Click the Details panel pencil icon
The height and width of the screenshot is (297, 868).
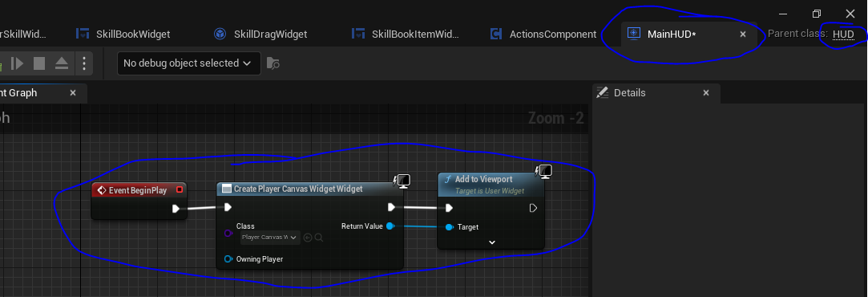point(602,92)
